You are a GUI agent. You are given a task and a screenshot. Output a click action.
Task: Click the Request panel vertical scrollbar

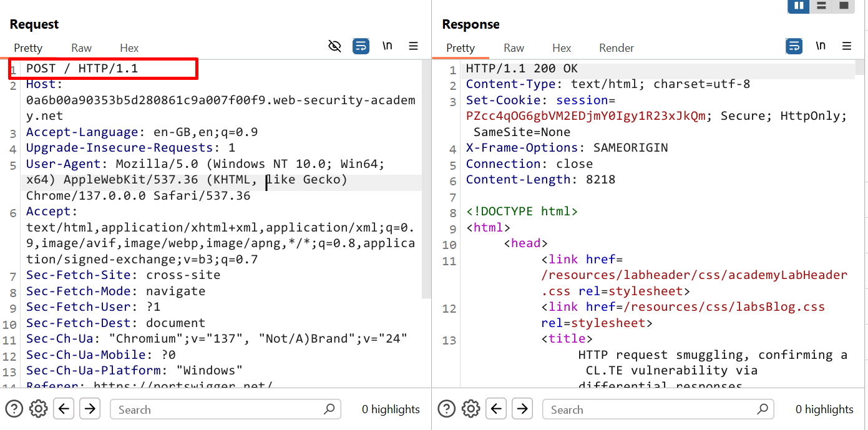(x=426, y=181)
